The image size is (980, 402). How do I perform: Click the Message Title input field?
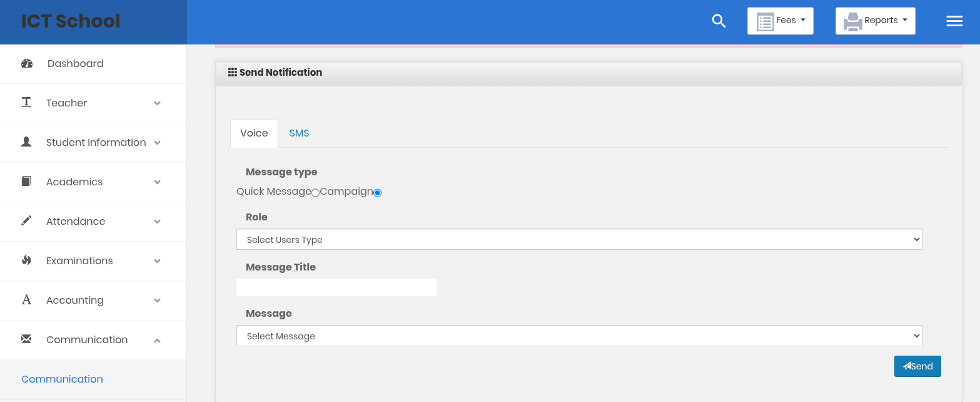click(x=336, y=287)
